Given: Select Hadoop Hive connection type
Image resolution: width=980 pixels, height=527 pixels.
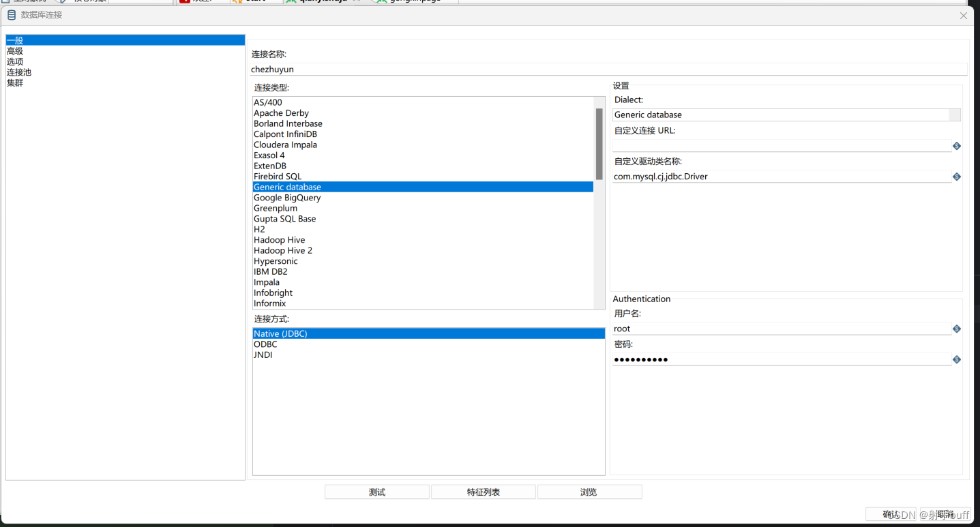Looking at the screenshot, I should click(423, 240).
